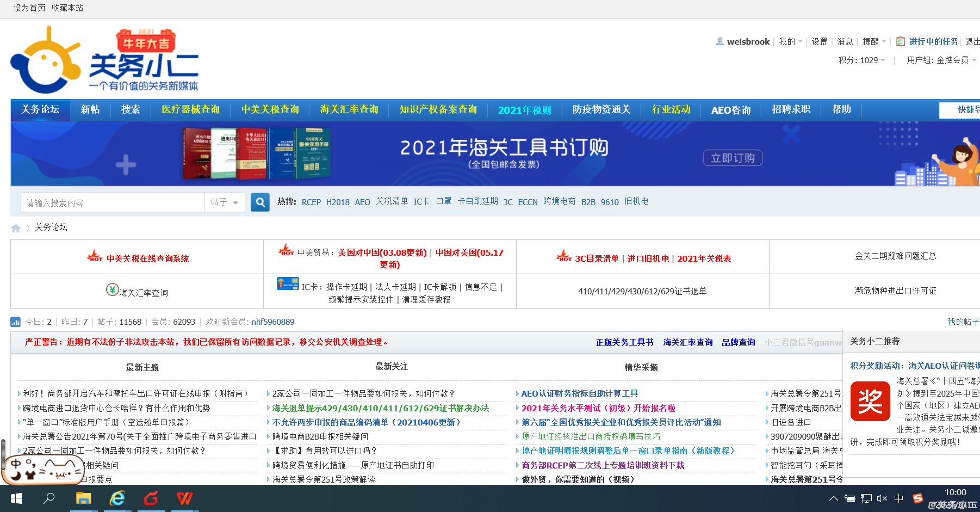Click the 进口旧机电 link
Viewport: 980px width, 512px height.
[648, 258]
